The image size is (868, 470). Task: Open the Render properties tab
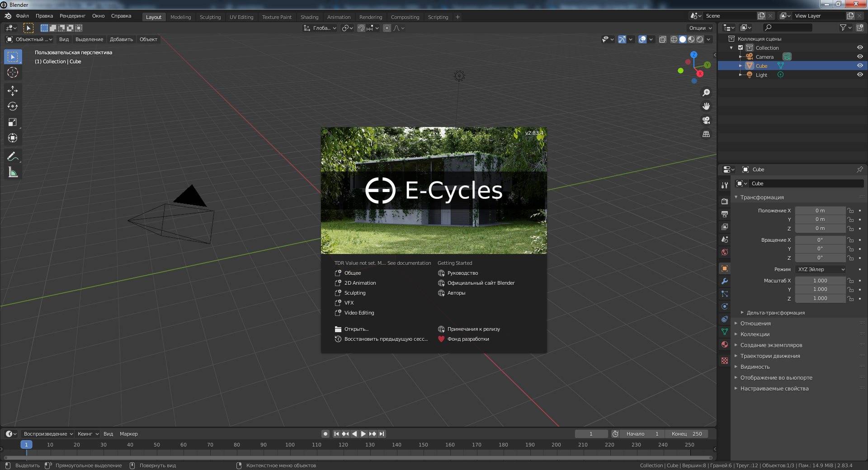click(725, 201)
